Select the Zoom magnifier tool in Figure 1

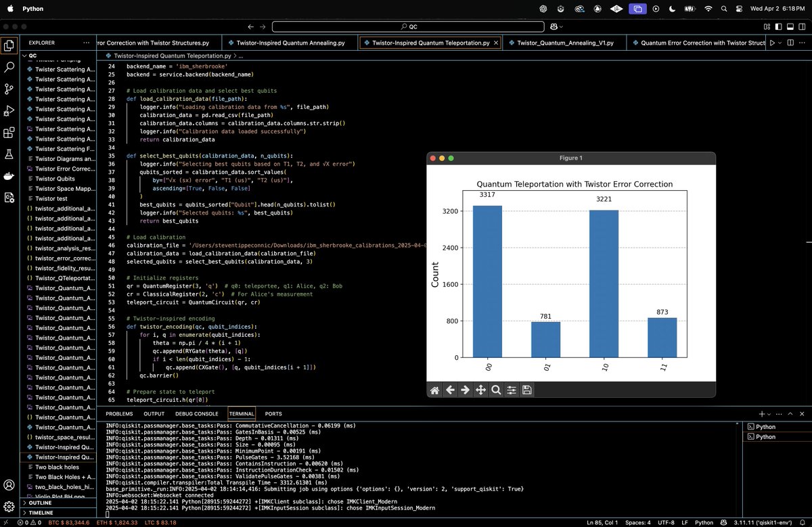496,390
